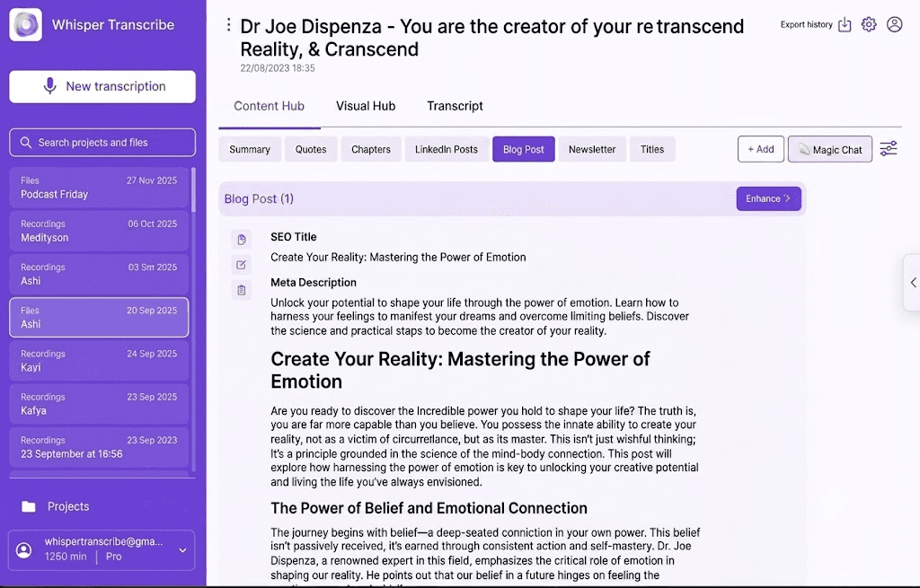Select the Newsletter tab
This screenshot has height=588, width=920.
[592, 149]
